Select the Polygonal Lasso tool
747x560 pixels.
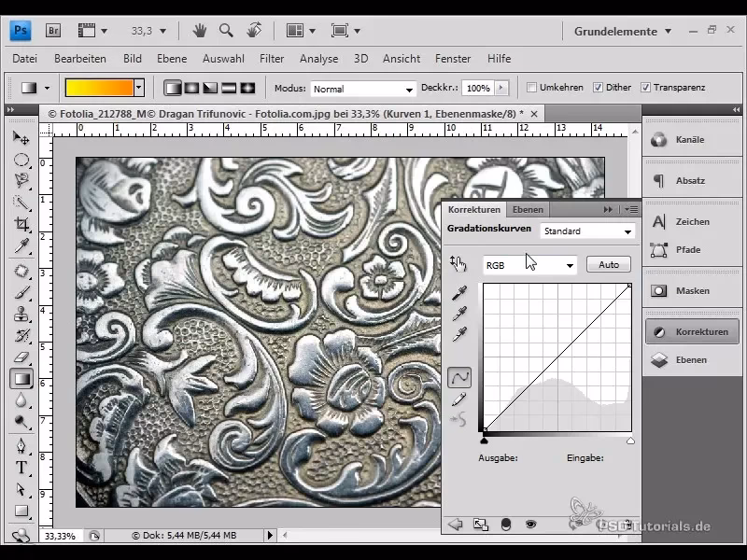[21, 181]
